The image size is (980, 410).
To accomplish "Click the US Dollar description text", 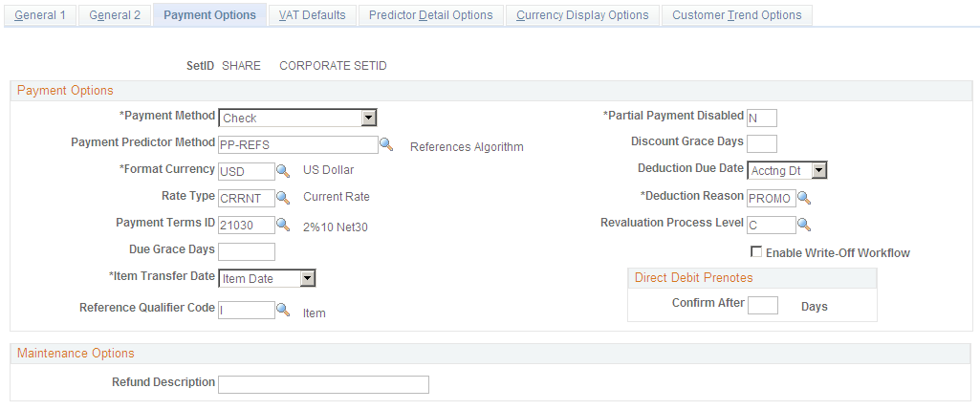I will point(329,170).
